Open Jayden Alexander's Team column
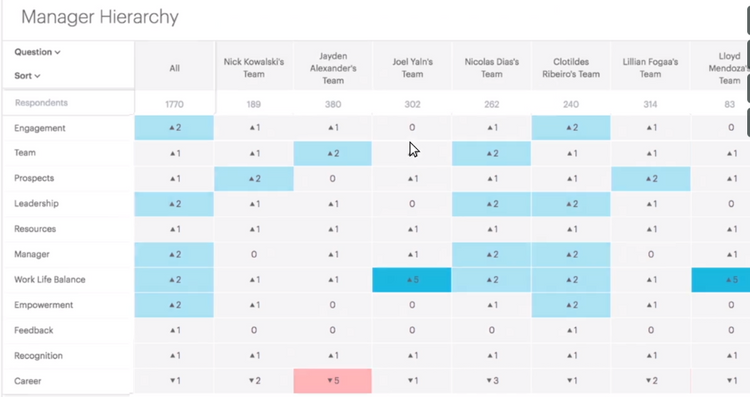Screen dimensions: 750x397 pos(333,68)
